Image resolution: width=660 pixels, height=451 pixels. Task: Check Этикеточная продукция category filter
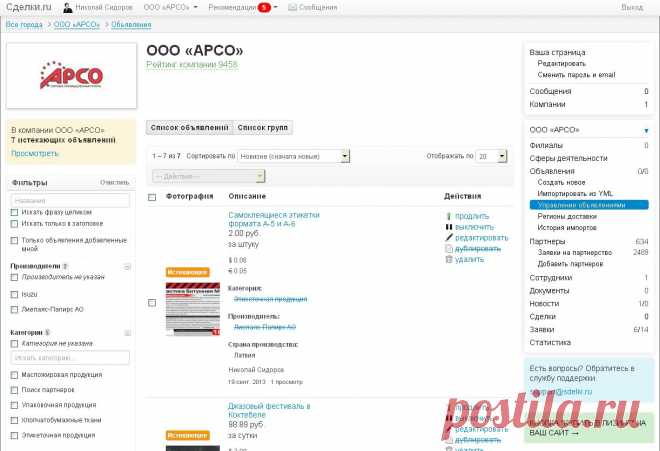pos(14,435)
